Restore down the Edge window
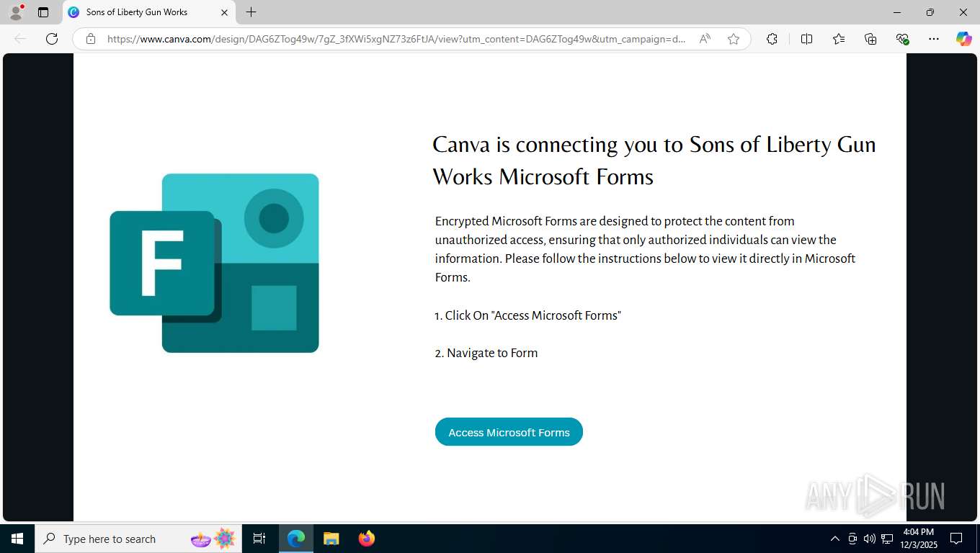980x553 pixels. (x=930, y=12)
